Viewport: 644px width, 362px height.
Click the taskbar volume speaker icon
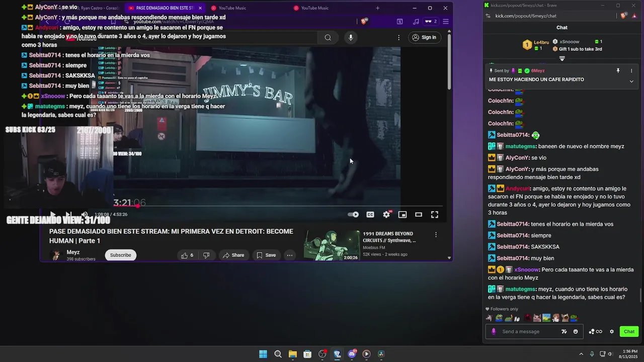[x=610, y=354]
